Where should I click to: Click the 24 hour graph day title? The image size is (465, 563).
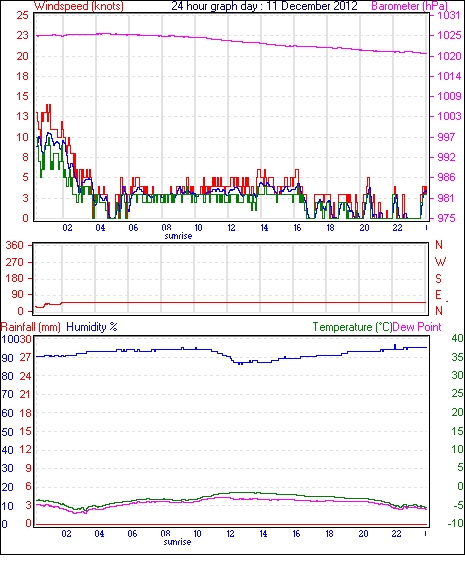(x=264, y=6)
